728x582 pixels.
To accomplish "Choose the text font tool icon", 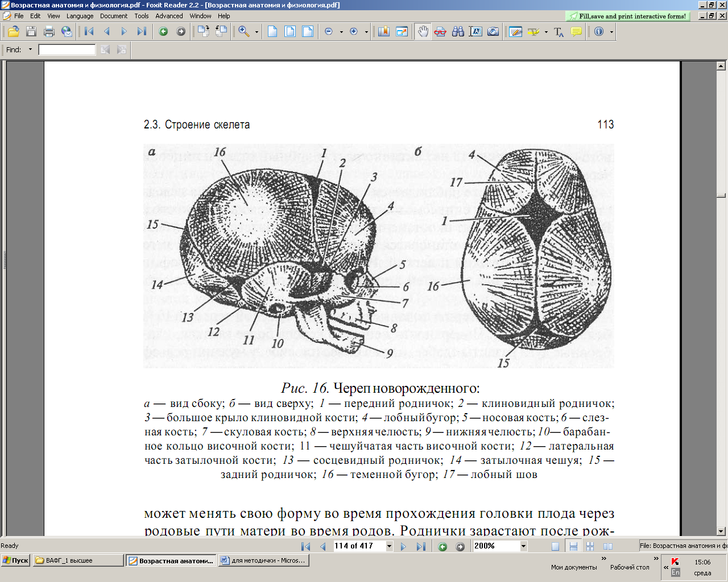I will 559,32.
